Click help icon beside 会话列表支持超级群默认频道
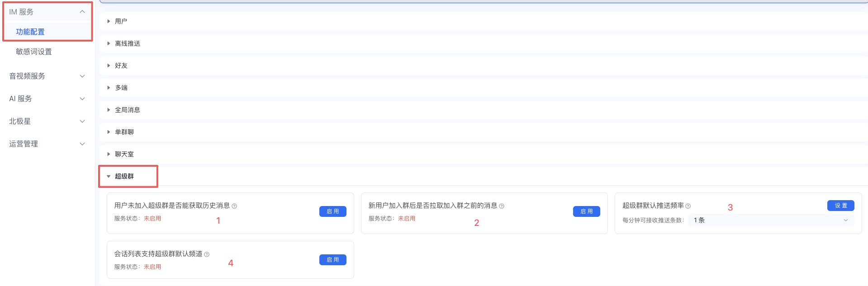This screenshot has height=286, width=868. click(207, 254)
